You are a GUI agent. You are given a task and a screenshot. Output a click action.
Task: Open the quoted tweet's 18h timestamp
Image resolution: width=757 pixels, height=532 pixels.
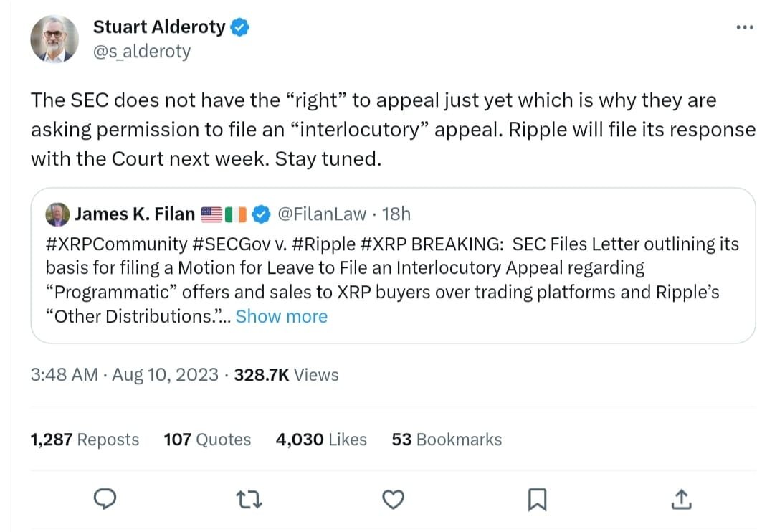point(396,214)
